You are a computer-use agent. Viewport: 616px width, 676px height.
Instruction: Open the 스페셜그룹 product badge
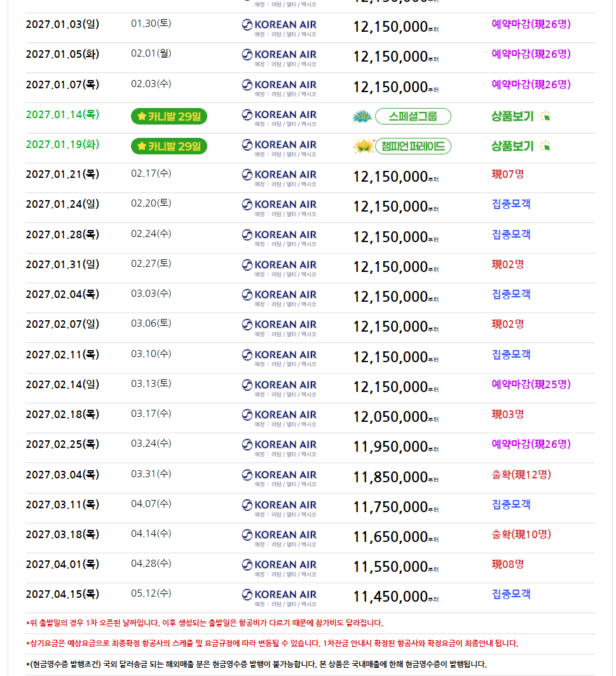point(413,116)
